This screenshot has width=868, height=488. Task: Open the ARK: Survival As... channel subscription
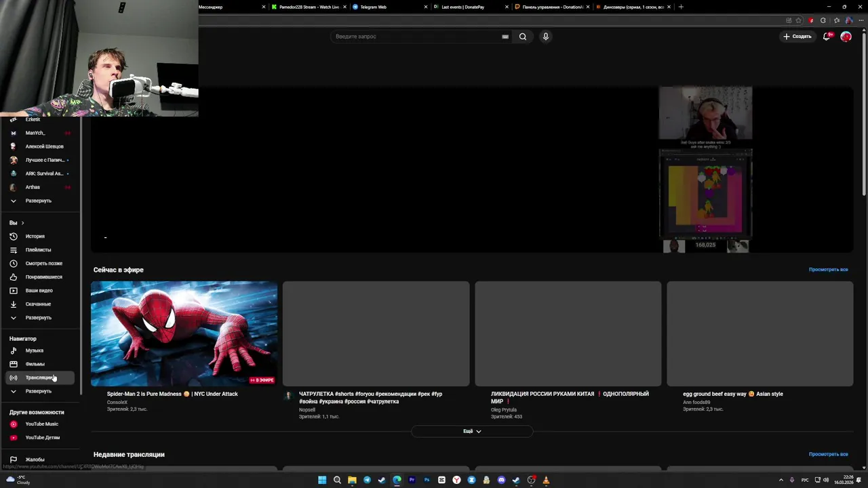[x=41, y=174]
